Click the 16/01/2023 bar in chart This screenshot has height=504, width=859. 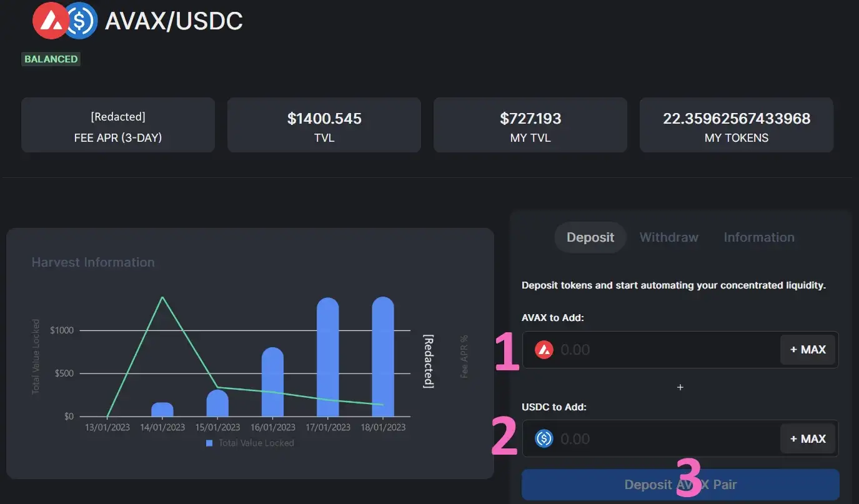272,382
